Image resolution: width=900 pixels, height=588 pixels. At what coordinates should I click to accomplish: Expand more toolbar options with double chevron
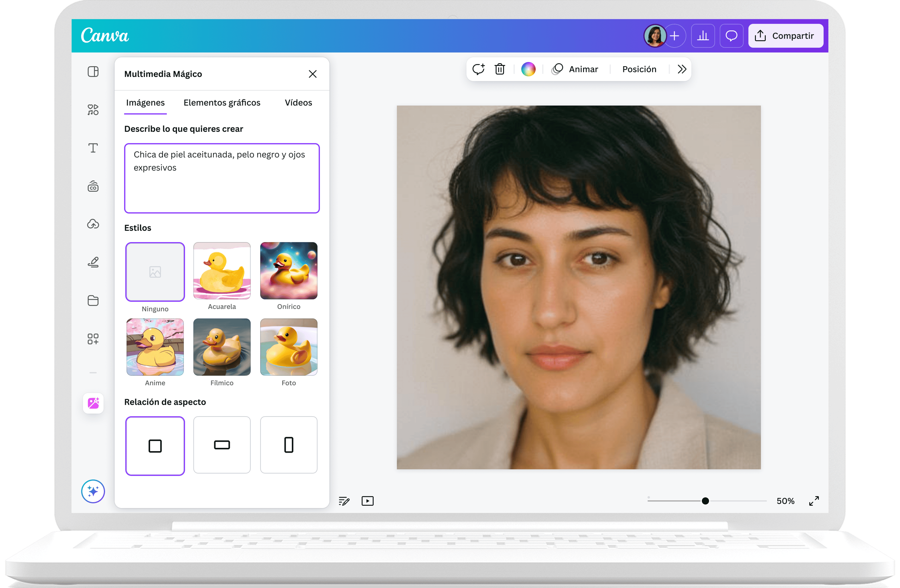[x=682, y=69]
